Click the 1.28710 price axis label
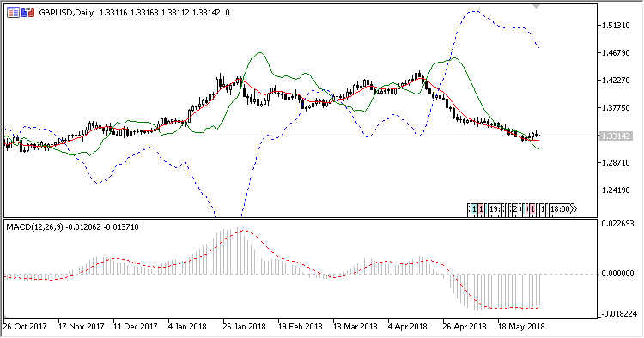This screenshot has width=644, height=338. click(616, 163)
